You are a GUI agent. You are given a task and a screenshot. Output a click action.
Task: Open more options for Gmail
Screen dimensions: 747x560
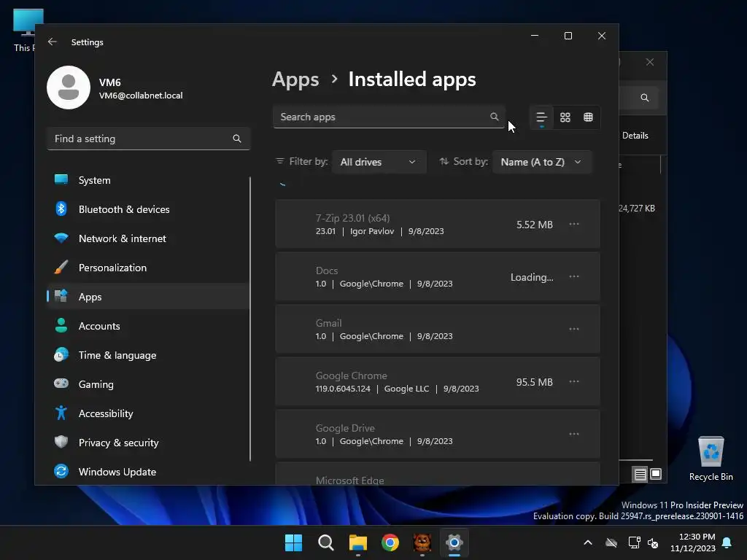click(574, 329)
